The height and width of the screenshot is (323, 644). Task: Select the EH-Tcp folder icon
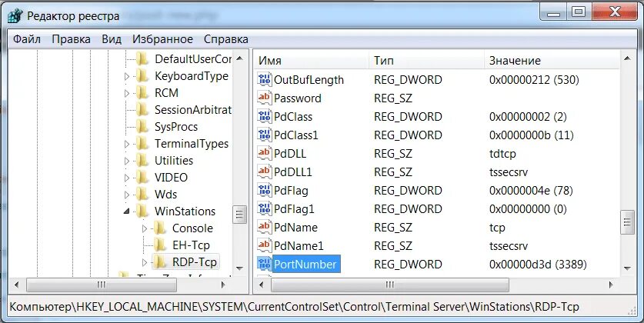[x=160, y=245]
